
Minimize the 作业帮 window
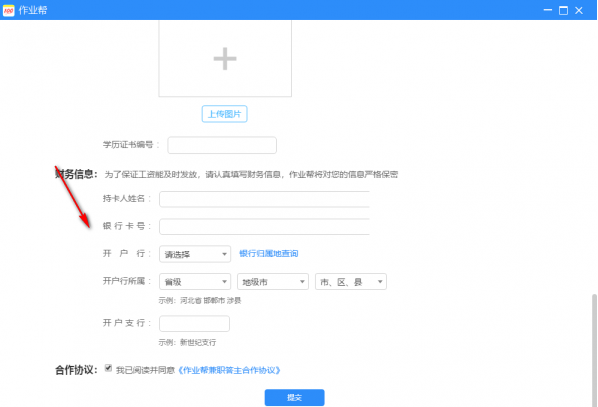coord(548,10)
